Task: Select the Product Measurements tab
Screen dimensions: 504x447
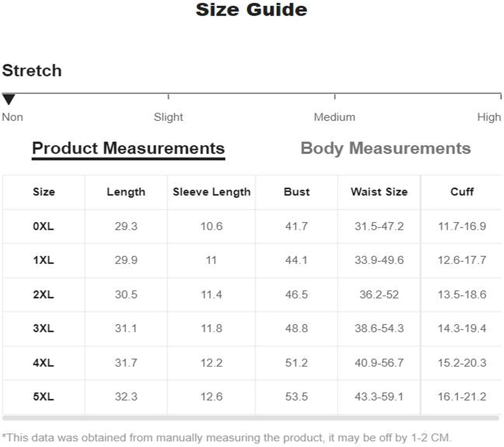Action: pos(128,149)
